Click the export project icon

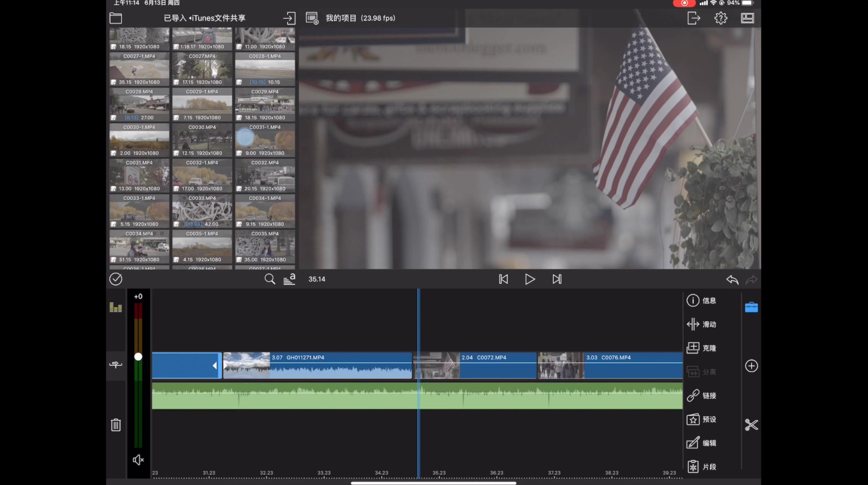[x=694, y=18]
